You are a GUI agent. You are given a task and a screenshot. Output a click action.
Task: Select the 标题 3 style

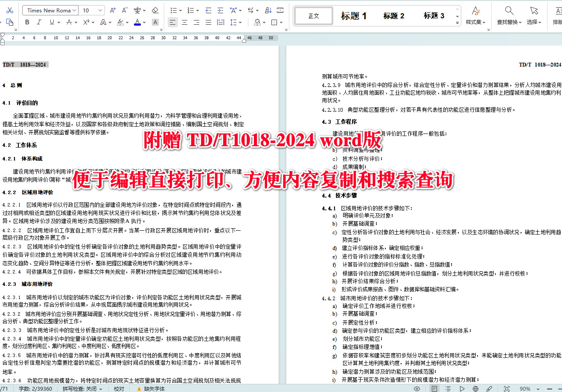434,16
